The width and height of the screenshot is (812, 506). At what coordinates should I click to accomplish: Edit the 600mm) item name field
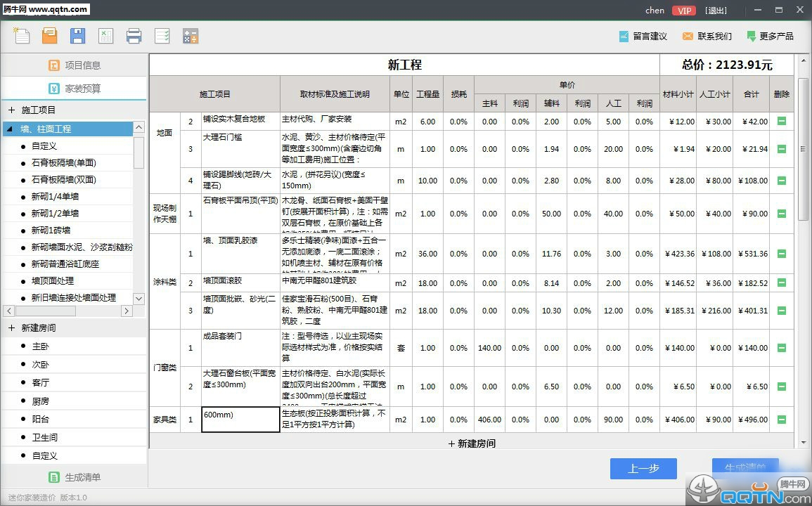tap(241, 420)
